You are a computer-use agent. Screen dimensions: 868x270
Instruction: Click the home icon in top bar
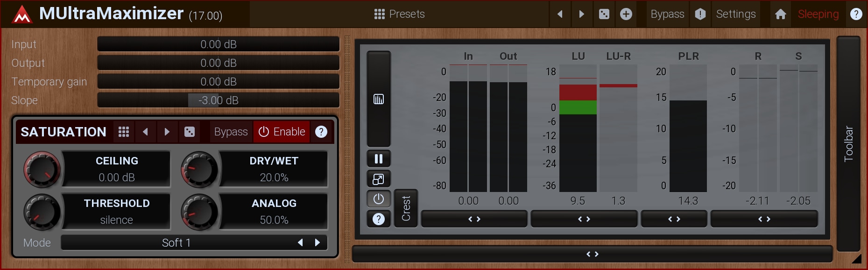781,14
